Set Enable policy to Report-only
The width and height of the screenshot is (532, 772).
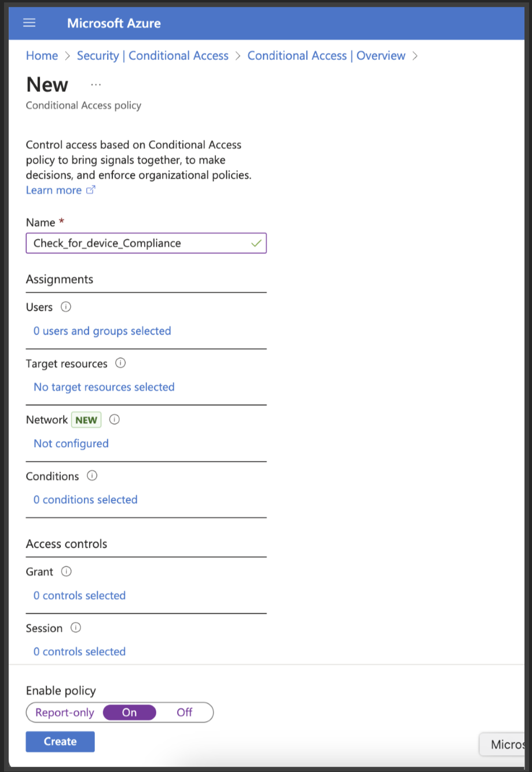(65, 712)
